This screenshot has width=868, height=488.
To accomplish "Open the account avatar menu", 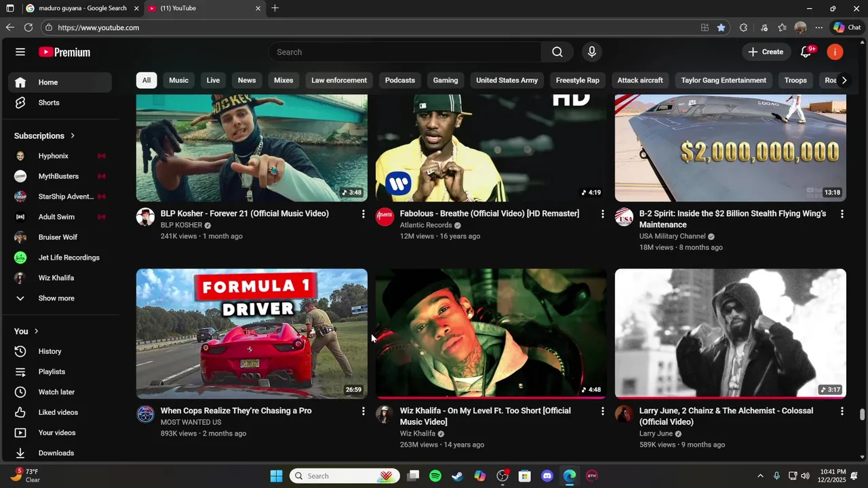I will click(835, 52).
